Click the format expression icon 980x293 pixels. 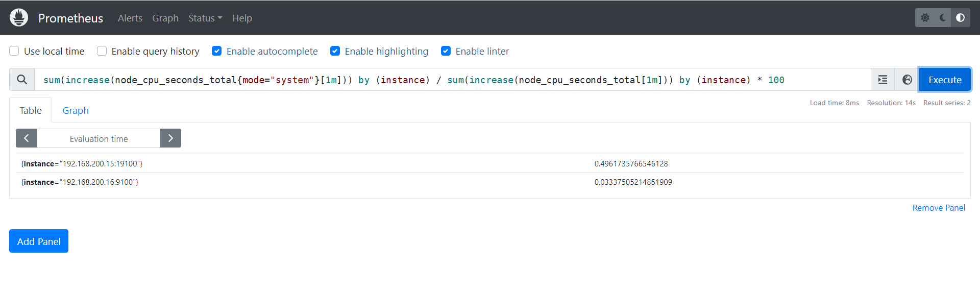pos(883,80)
